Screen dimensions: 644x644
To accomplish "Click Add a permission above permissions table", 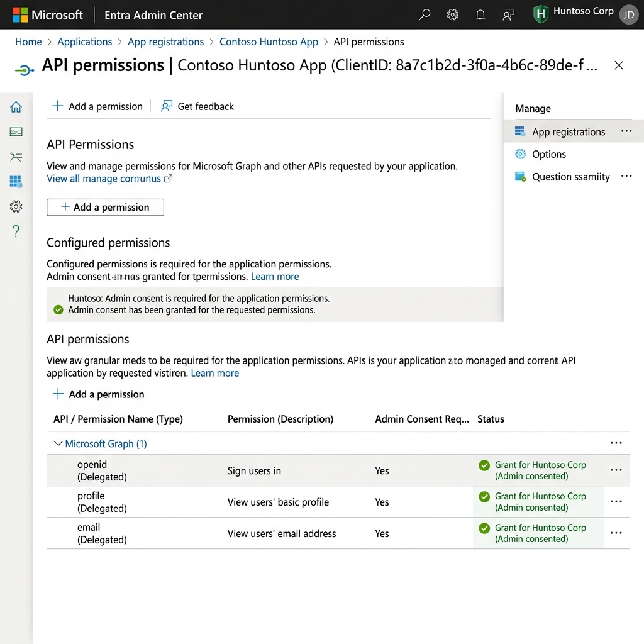I will tap(98, 394).
